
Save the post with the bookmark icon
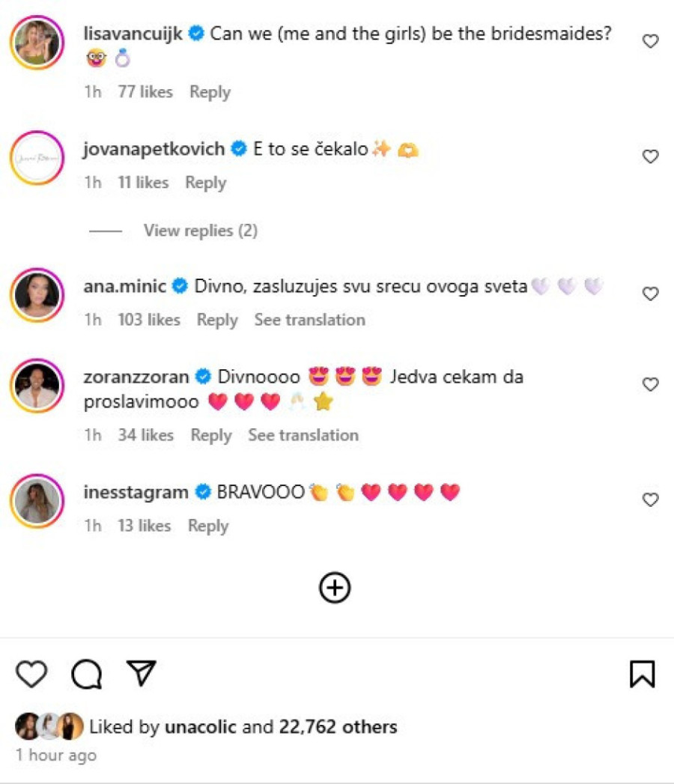pyautogui.click(x=643, y=673)
